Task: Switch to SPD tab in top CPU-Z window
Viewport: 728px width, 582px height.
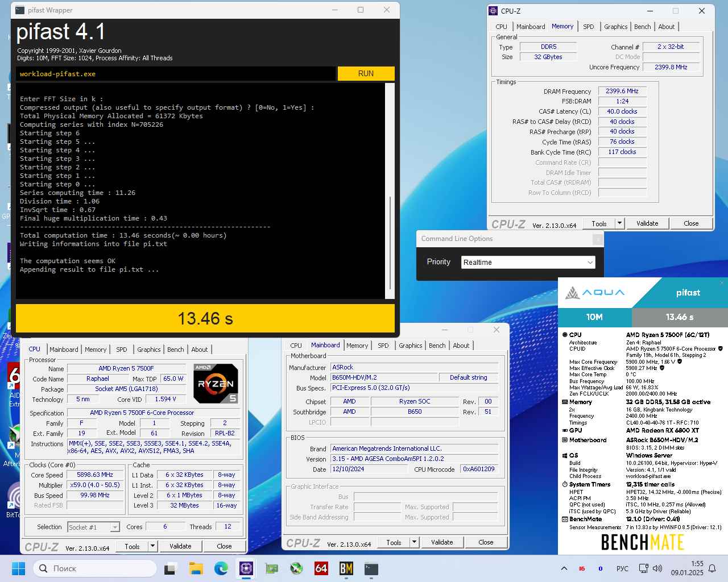Action: pyautogui.click(x=589, y=27)
